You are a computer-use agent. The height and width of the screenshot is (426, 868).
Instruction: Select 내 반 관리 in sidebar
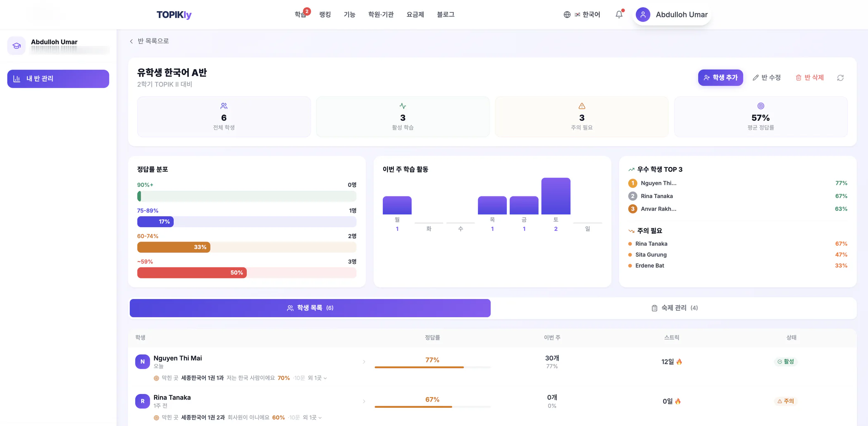point(58,79)
